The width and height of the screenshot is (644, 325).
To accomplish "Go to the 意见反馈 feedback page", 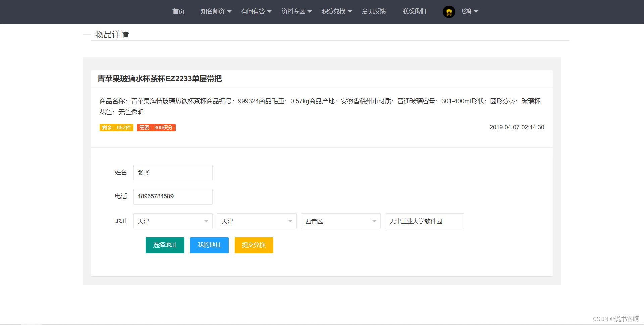I will click(374, 11).
